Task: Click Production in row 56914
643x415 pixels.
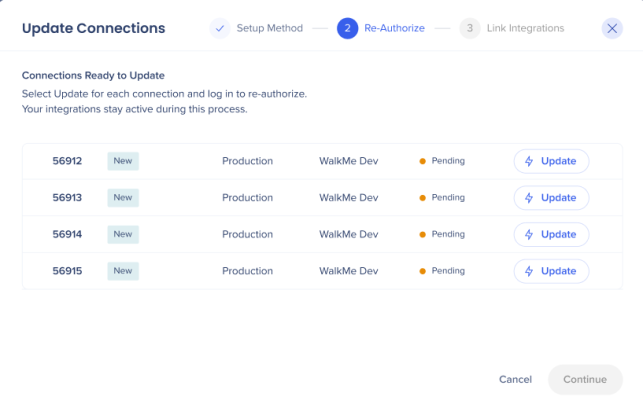Action: (x=247, y=235)
